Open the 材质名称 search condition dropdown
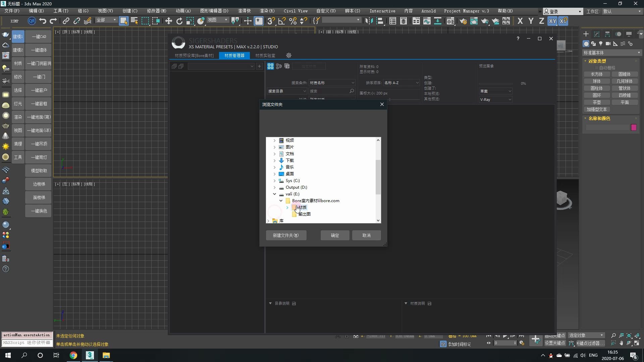 [x=332, y=83]
